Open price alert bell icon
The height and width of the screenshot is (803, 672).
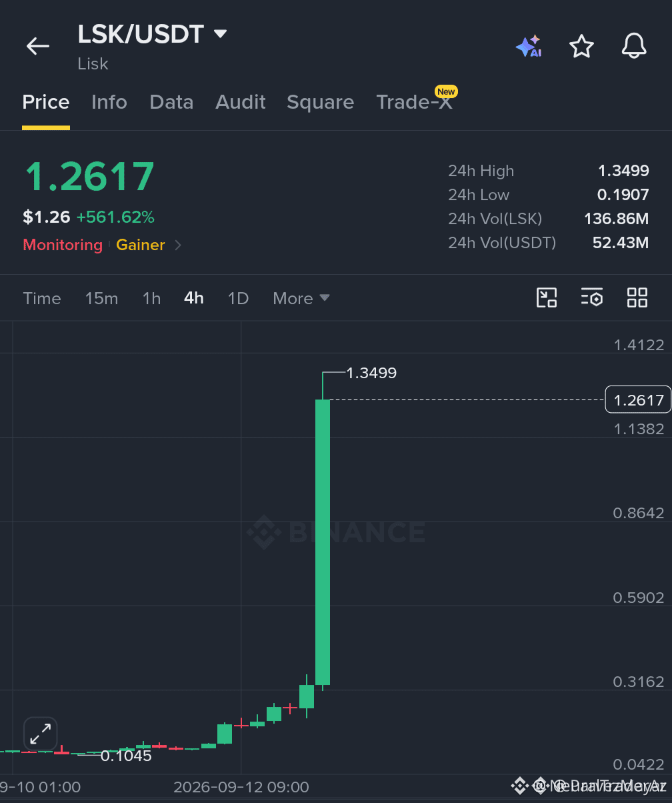coord(634,46)
